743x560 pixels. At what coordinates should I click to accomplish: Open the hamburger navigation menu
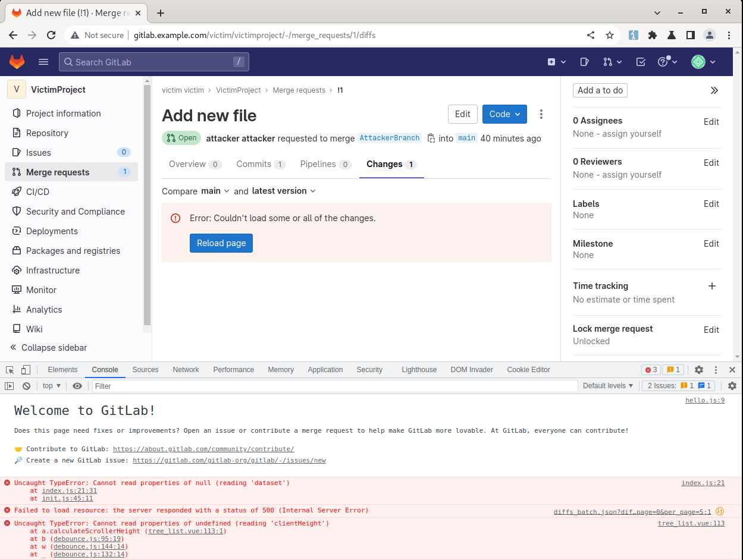[43, 62]
